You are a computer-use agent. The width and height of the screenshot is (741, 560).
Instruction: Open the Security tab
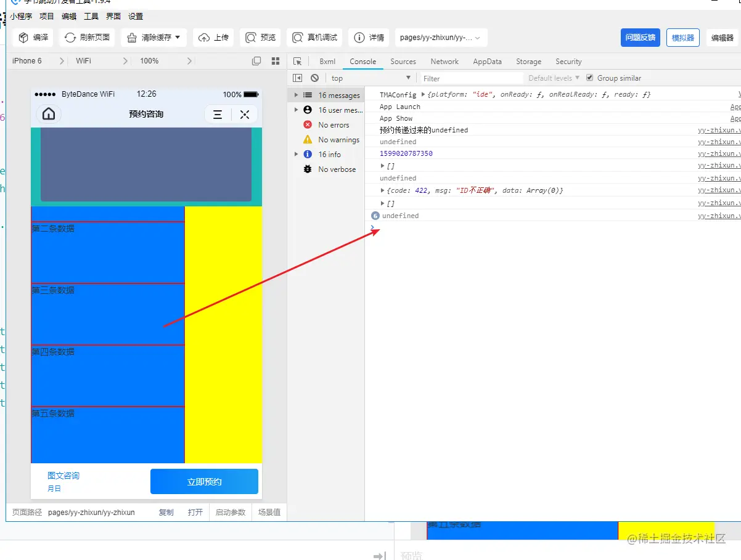pyautogui.click(x=568, y=62)
